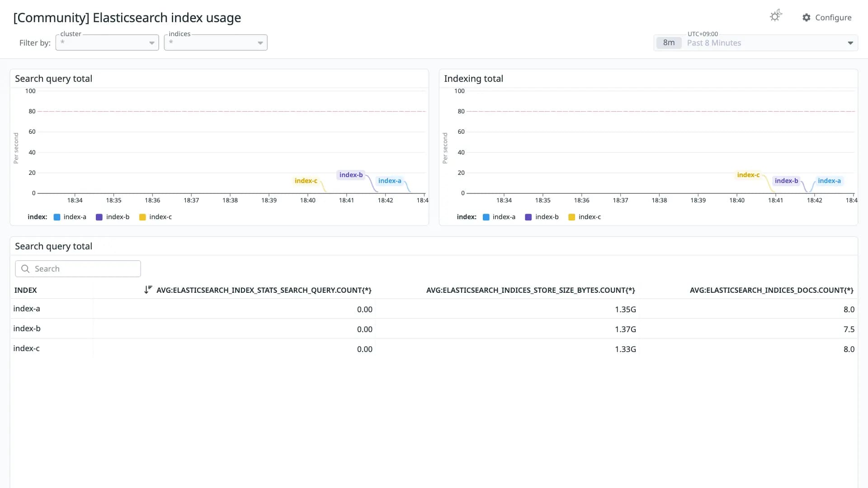Click index-a label in Search query graph
The height and width of the screenshot is (488, 868).
click(x=390, y=181)
